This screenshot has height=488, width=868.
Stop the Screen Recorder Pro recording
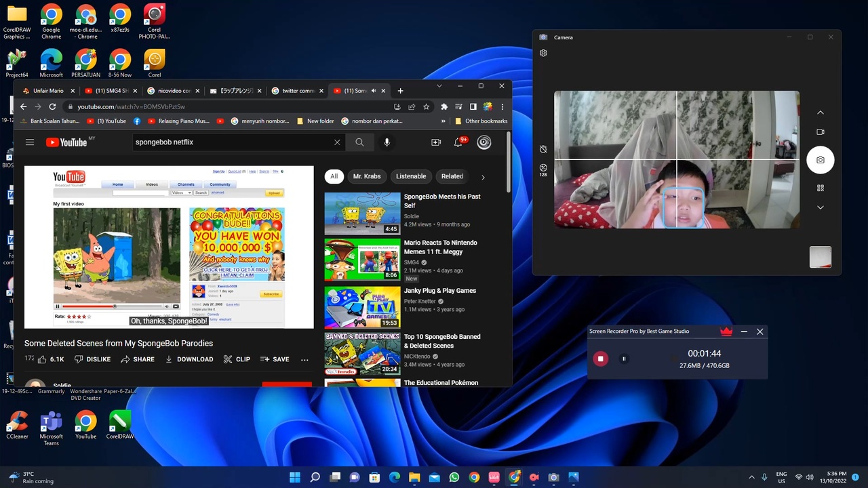[x=600, y=359]
